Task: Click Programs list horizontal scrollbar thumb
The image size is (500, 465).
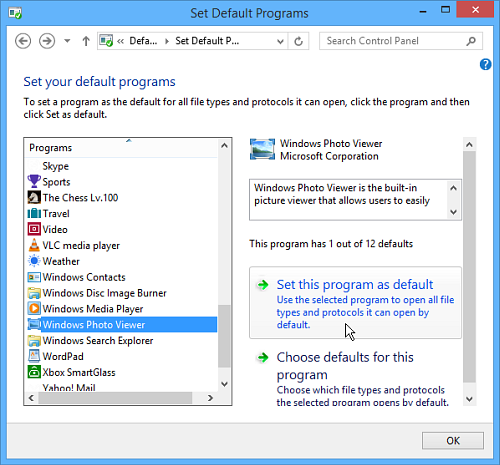Action: 115,398
